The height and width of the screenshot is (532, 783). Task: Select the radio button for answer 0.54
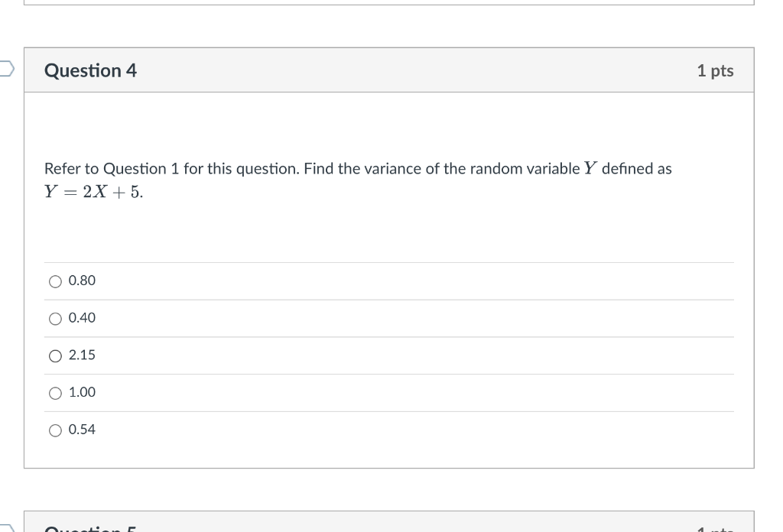click(x=55, y=430)
